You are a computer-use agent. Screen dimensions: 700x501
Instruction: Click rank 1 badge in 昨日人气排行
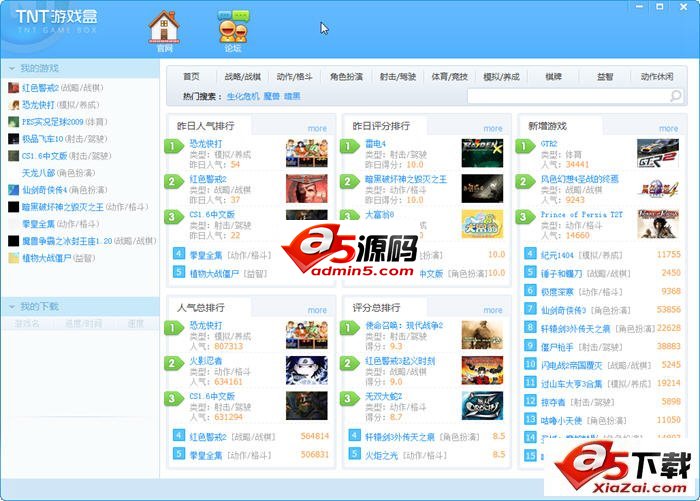point(174,146)
